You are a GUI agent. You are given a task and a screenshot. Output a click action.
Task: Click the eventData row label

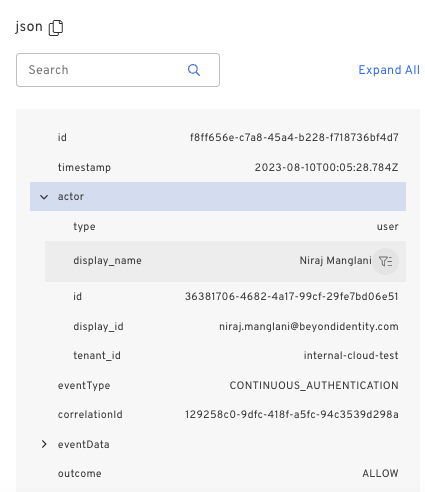click(x=84, y=444)
